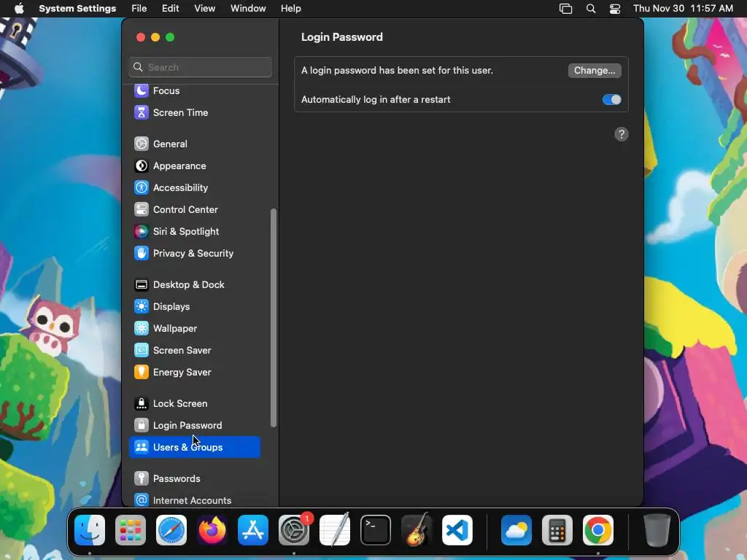Disable automatic login after restart

[x=612, y=99]
